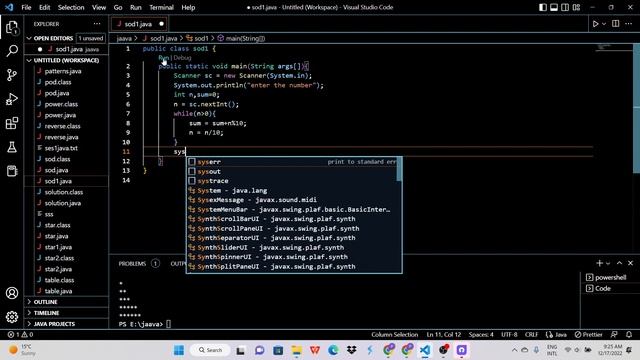Open editor More Actions ellipsis menu
This screenshot has width=640, height=360.
click(629, 24)
